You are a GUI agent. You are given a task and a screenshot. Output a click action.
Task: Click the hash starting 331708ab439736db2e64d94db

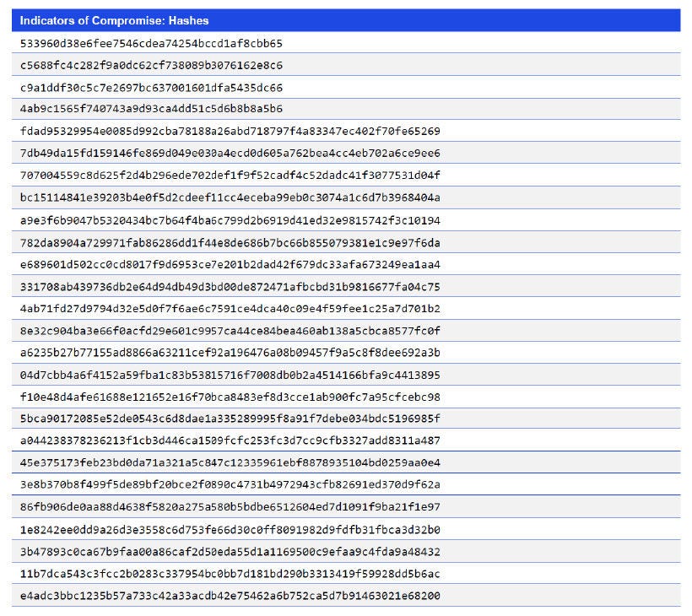click(169, 288)
